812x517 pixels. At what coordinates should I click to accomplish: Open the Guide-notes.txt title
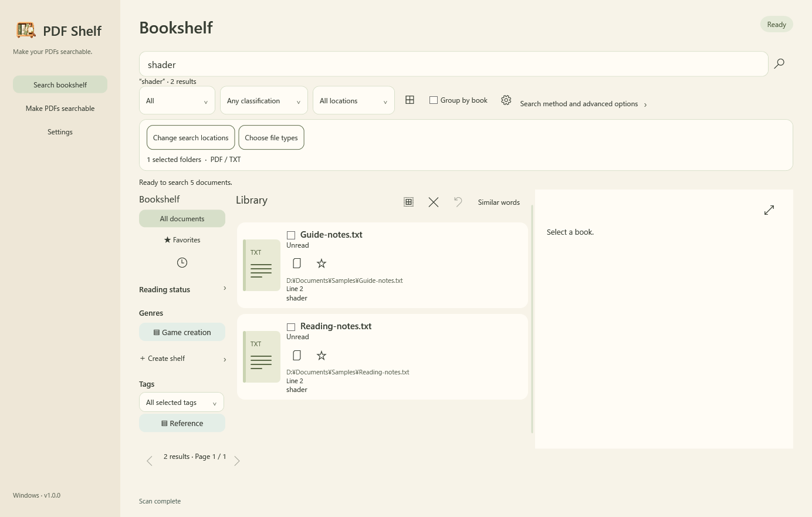pyautogui.click(x=331, y=234)
